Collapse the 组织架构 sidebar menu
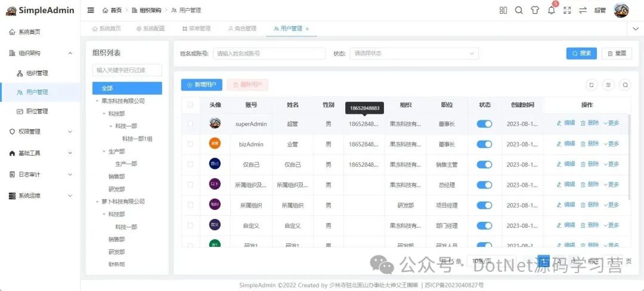The width and height of the screenshot is (644, 291). click(x=40, y=53)
